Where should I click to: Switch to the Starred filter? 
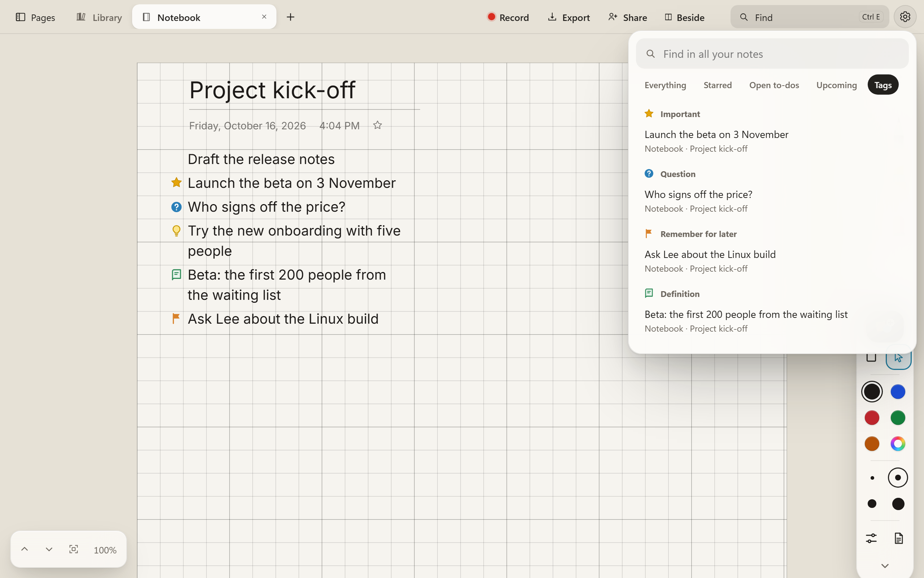pyautogui.click(x=718, y=85)
